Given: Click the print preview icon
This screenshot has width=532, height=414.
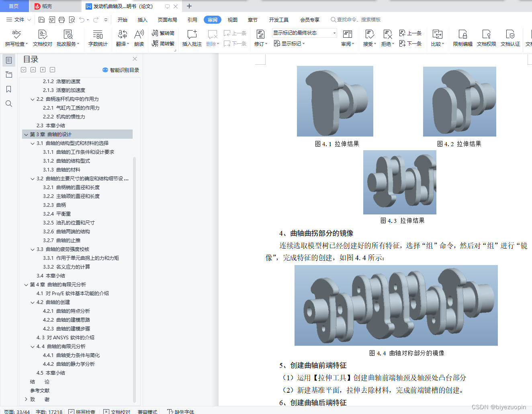Looking at the screenshot, I should coord(72,20).
